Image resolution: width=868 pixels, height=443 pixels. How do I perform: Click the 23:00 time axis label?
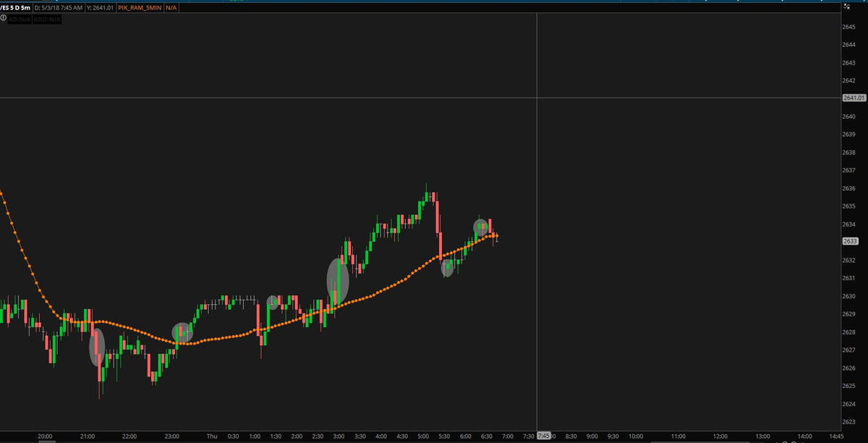(172, 436)
